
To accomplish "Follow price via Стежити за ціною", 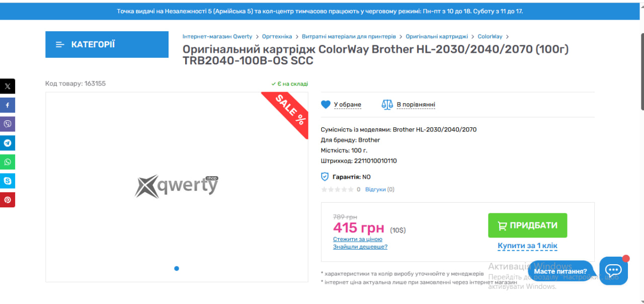I will 358,240.
